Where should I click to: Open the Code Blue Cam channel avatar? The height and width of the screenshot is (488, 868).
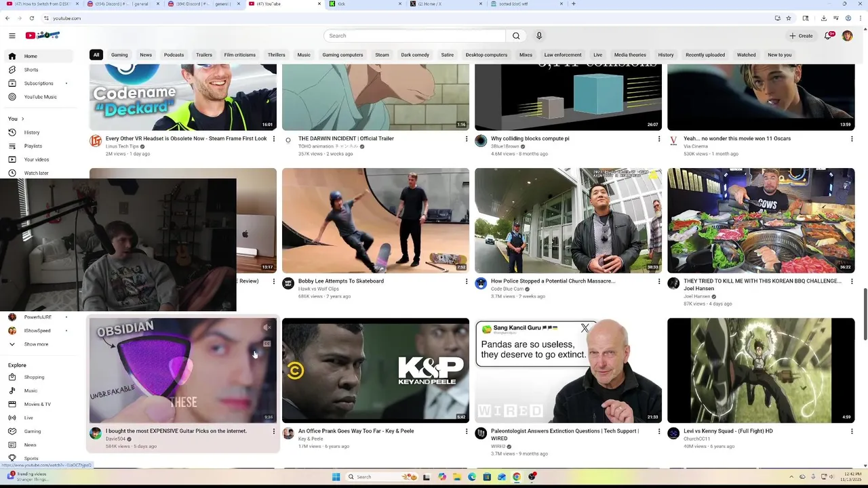481,283
